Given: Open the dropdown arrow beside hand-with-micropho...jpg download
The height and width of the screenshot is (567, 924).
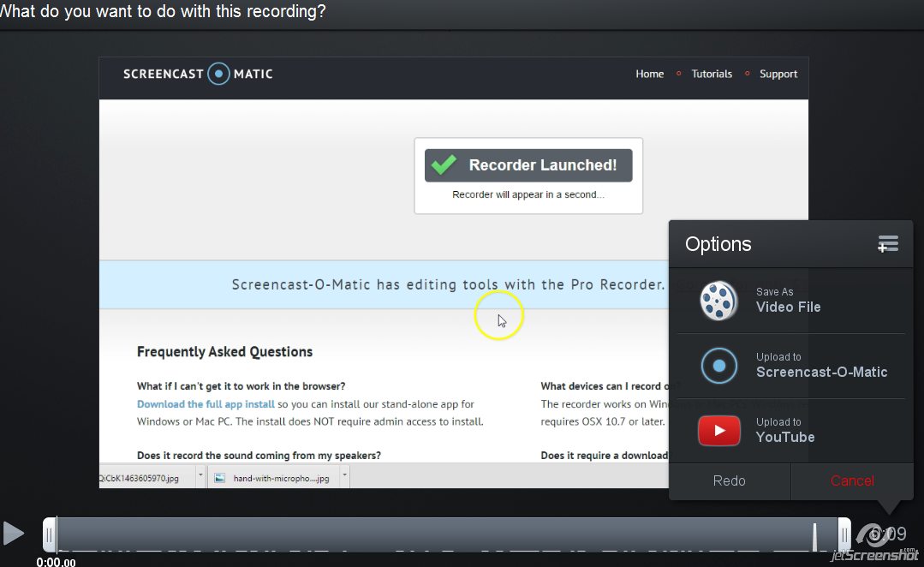Looking at the screenshot, I should [345, 475].
